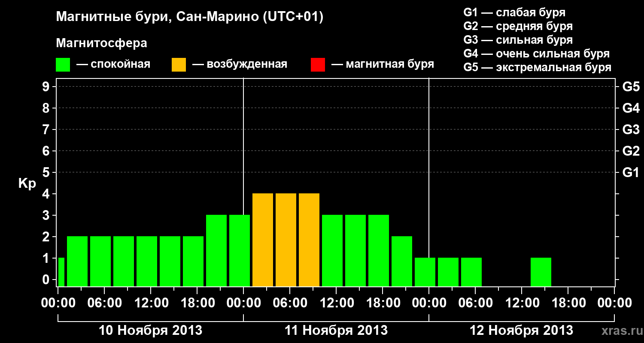Screen dimensions: 644x343
Task: Click the only Kp 2 bar on 11 Ноября
Action: coord(402,261)
